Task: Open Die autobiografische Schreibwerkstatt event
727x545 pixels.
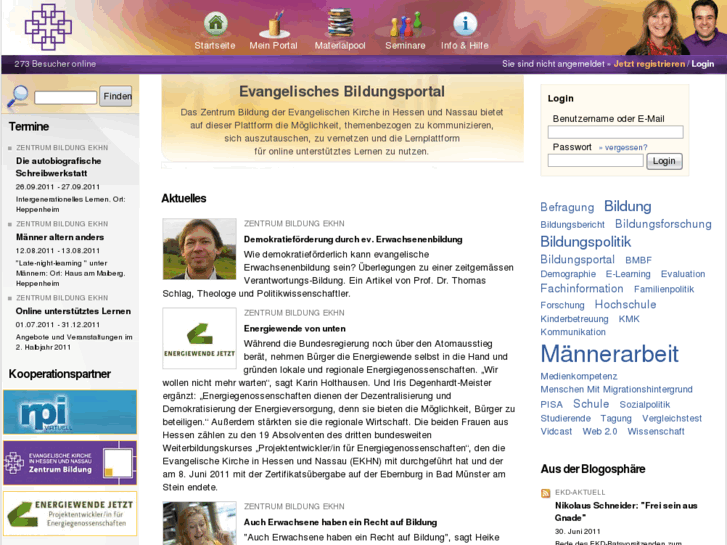Action: pos(58,167)
